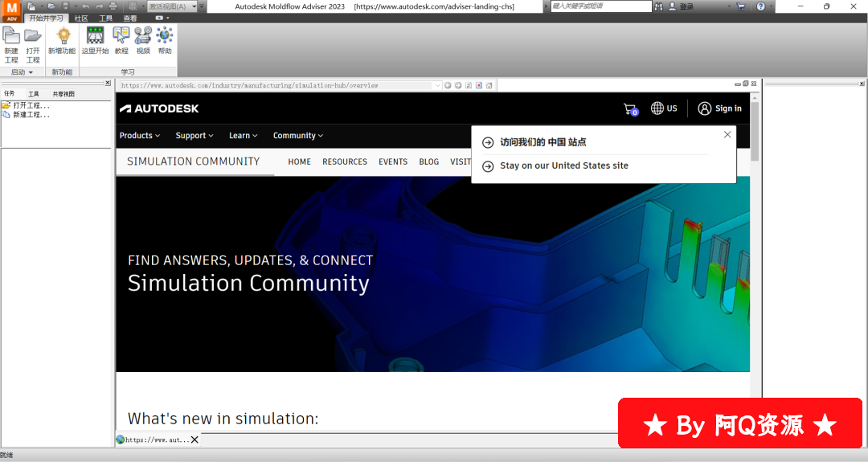Select the 工具 tab in the left panel

click(34, 93)
